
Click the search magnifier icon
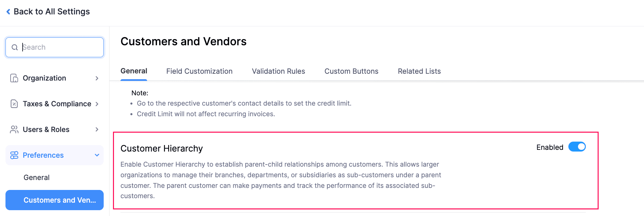(15, 47)
